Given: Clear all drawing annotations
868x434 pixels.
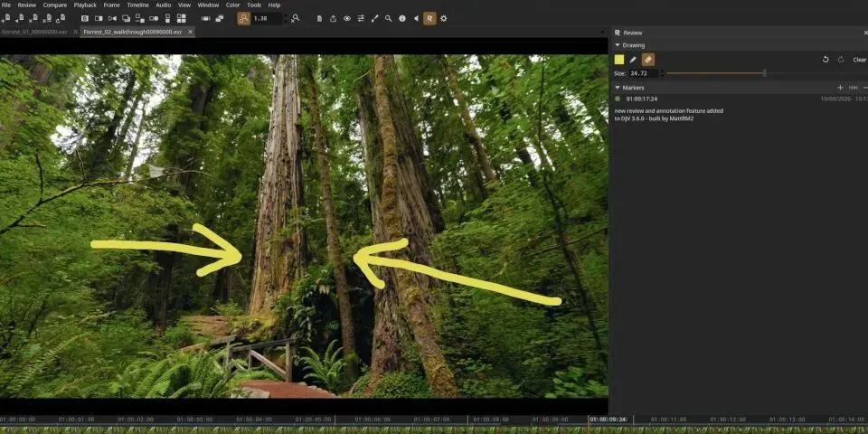Looking at the screenshot, I should pyautogui.click(x=859, y=60).
